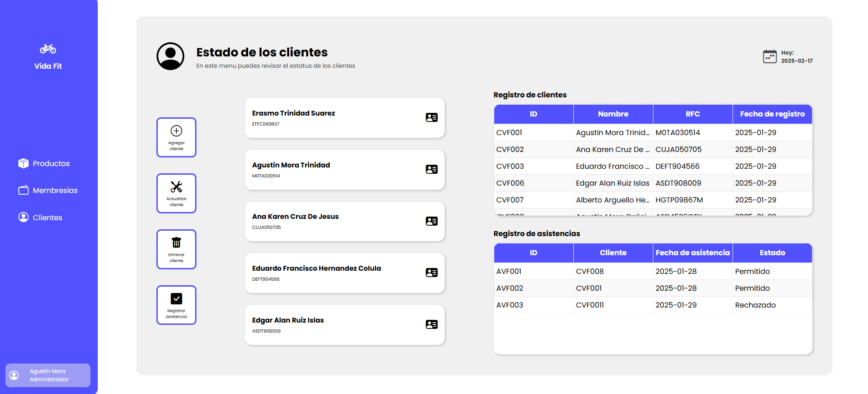Screen dimensions: 868x394
Task: Click Fecha de registro column header
Action: [x=772, y=114]
